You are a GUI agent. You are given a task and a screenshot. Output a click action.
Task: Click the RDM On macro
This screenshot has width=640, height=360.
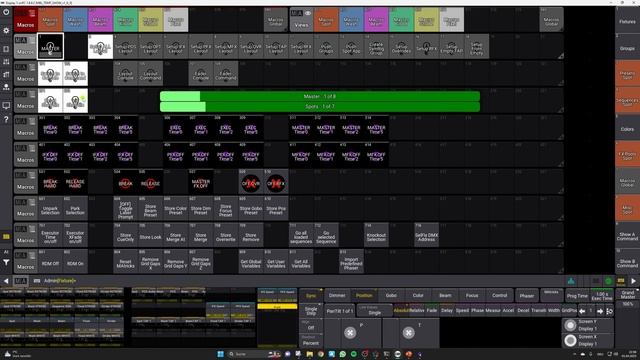(x=76, y=263)
